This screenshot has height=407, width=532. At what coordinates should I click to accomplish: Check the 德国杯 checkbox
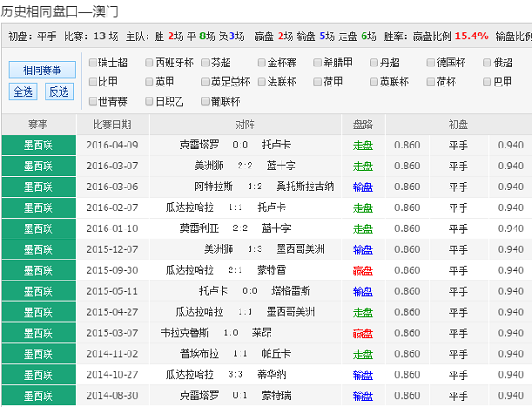[x=431, y=63]
